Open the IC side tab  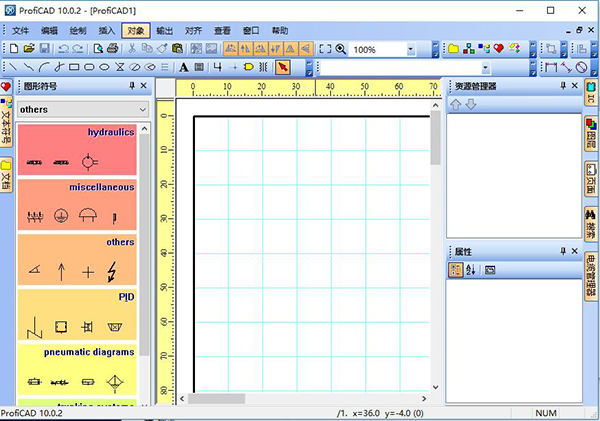591,92
